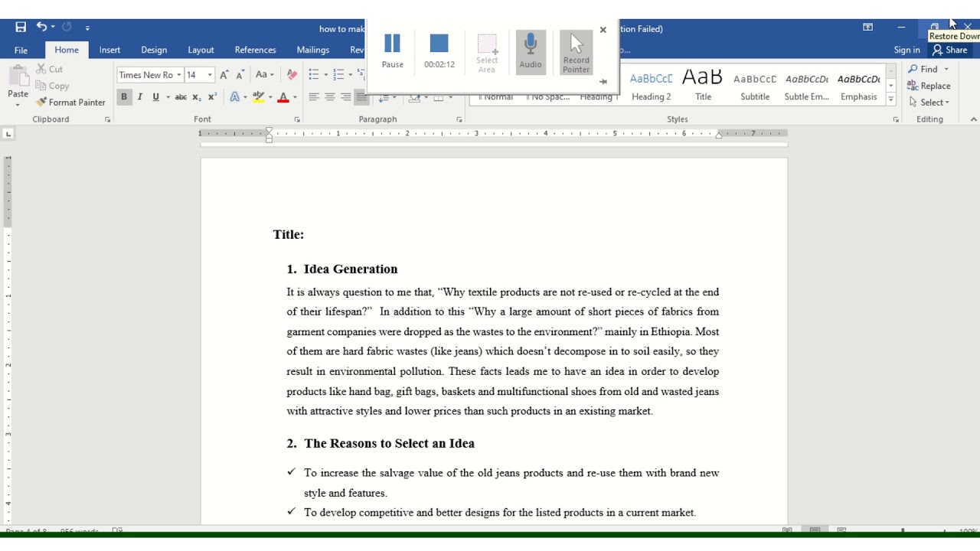Open the Paragraph dialog launcher
Screen dimensions: 980x551
pos(459,119)
